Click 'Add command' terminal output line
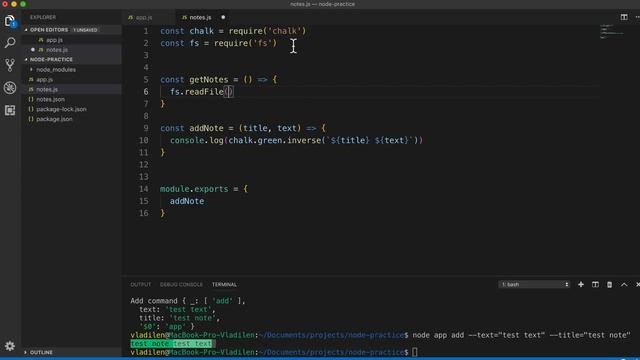 pyautogui.click(x=188, y=301)
